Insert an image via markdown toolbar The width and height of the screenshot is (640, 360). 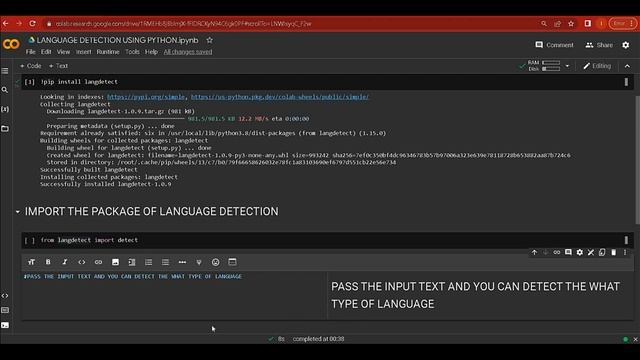click(115, 262)
